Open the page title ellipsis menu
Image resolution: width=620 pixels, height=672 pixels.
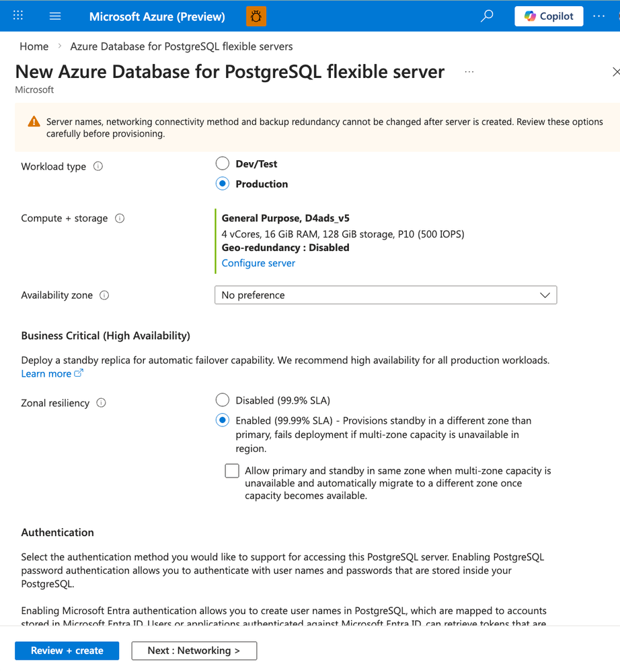tap(469, 72)
